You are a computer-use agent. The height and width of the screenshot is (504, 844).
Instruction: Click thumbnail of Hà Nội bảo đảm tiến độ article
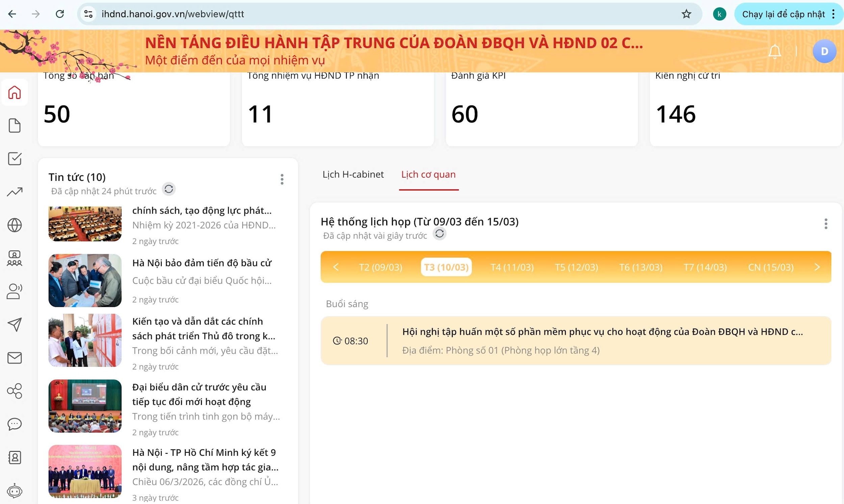click(85, 281)
